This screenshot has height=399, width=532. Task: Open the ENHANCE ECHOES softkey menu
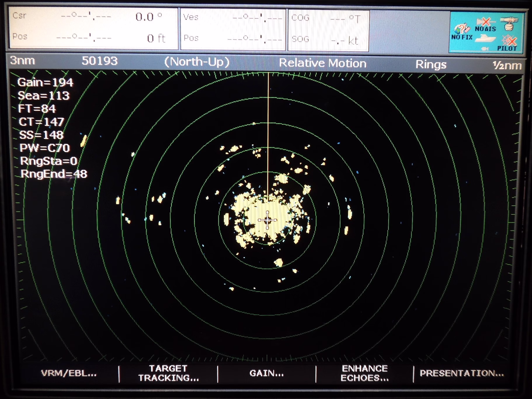[365, 373]
